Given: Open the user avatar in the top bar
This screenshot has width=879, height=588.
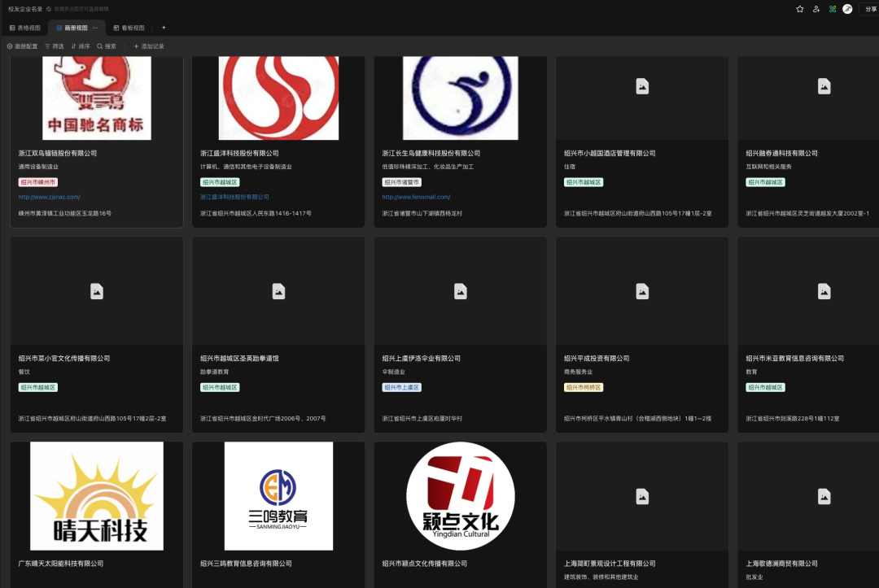Looking at the screenshot, I should pyautogui.click(x=847, y=9).
